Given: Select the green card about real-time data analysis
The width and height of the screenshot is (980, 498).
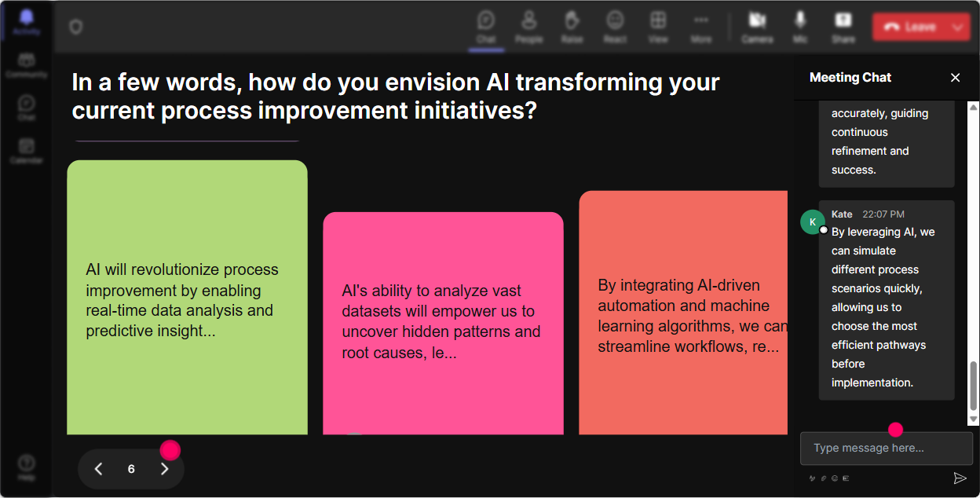Looking at the screenshot, I should coord(187,298).
